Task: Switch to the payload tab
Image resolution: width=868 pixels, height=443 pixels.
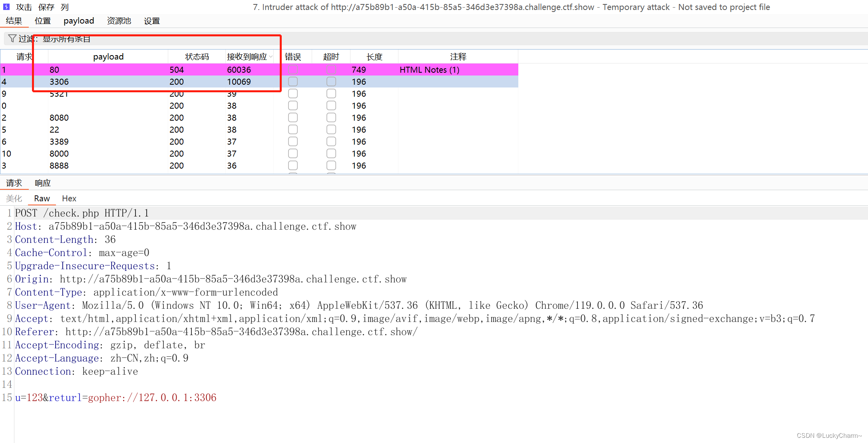Action: 79,21
